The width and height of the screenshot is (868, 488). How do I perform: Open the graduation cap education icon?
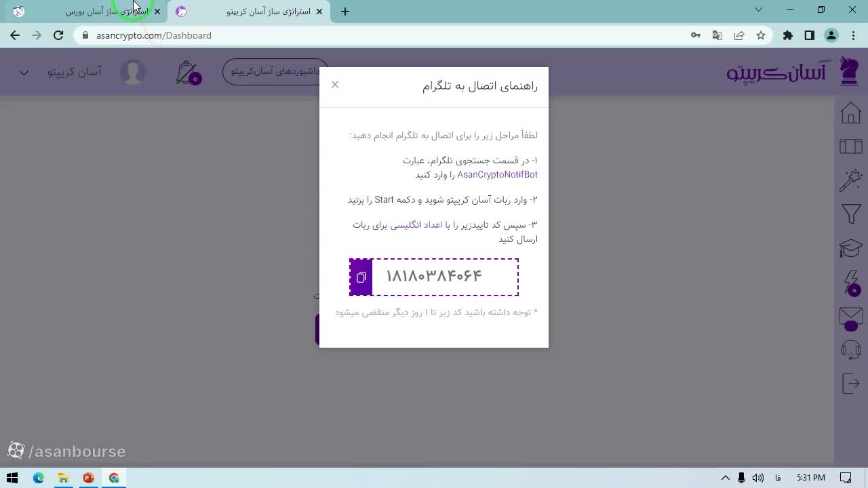click(x=850, y=248)
